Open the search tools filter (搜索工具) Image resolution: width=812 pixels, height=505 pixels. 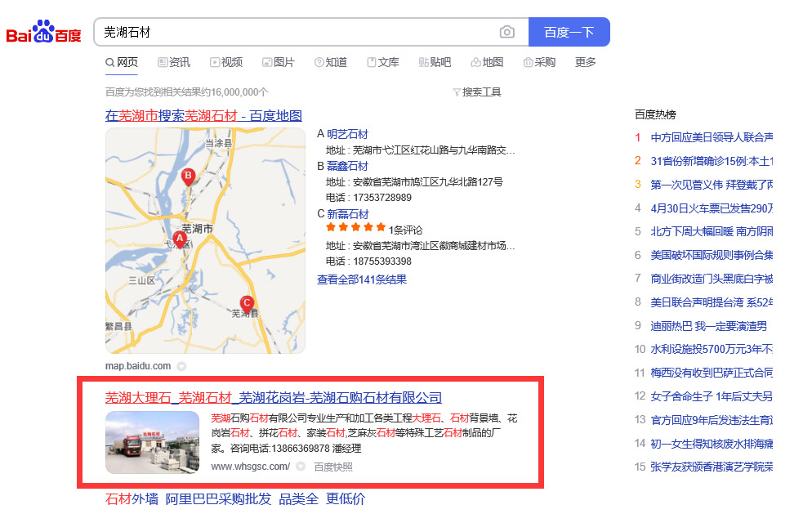coord(477,92)
